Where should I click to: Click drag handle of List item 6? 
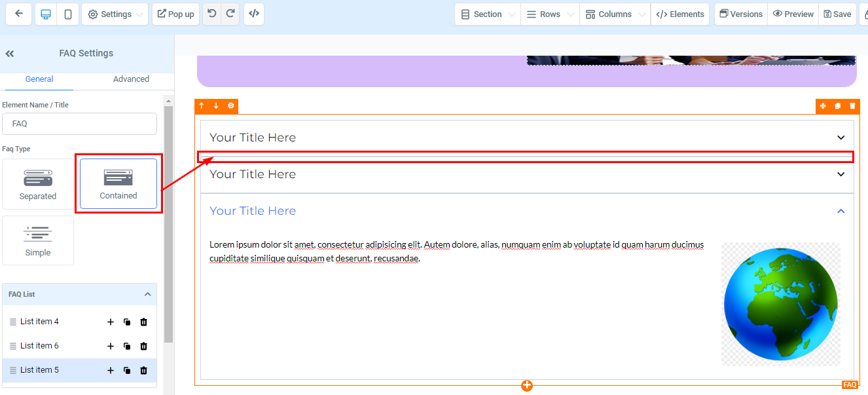pos(12,347)
